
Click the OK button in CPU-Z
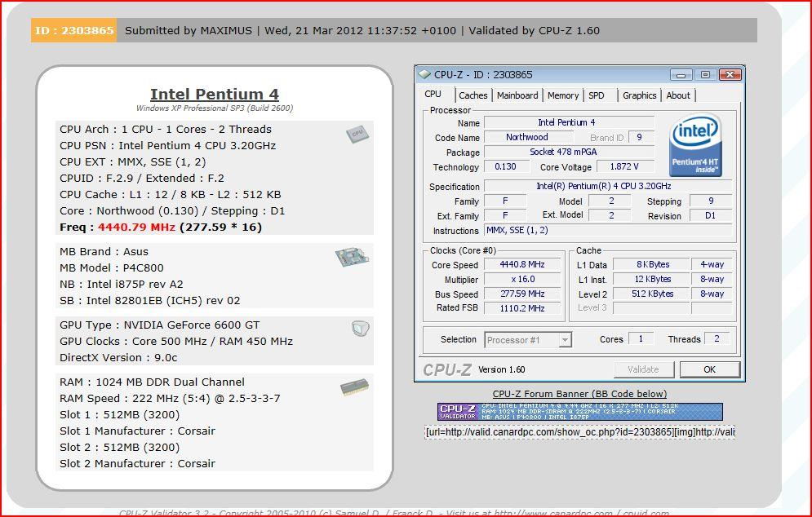click(x=709, y=369)
